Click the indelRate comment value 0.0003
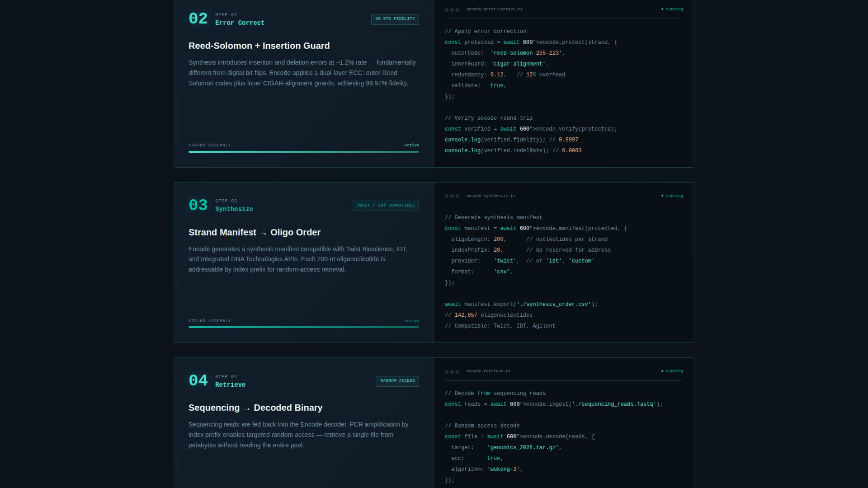This screenshot has height=488, width=868. click(572, 150)
